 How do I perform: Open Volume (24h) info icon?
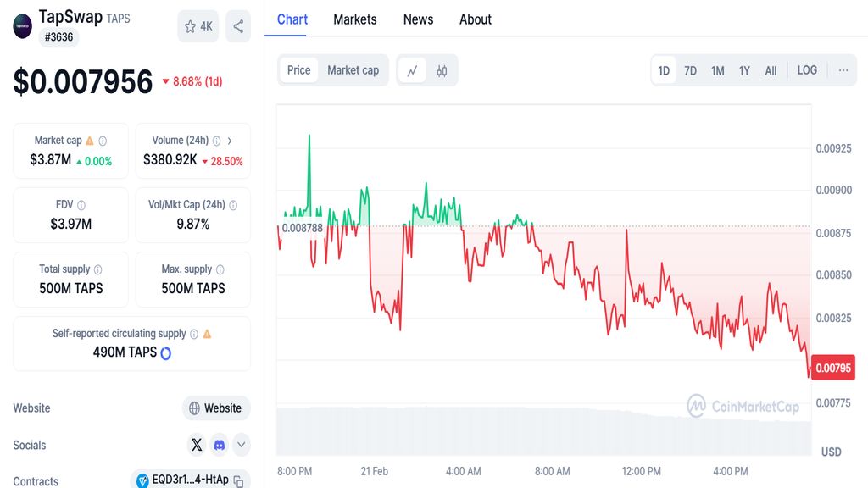click(216, 141)
